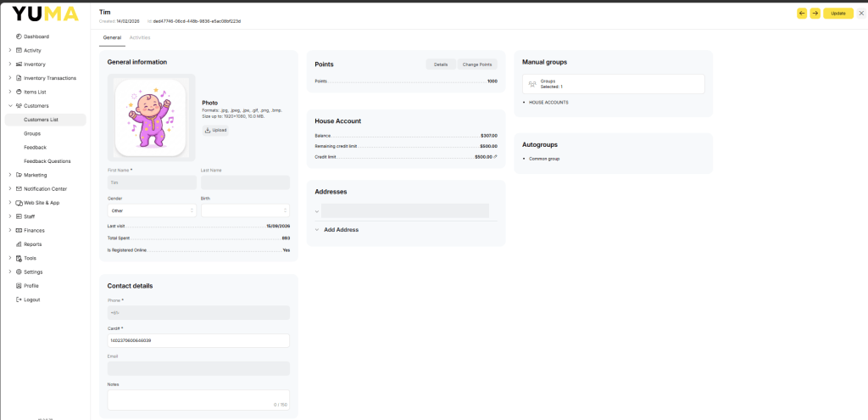Click the Change Points button
The height and width of the screenshot is (420, 868).
click(477, 64)
